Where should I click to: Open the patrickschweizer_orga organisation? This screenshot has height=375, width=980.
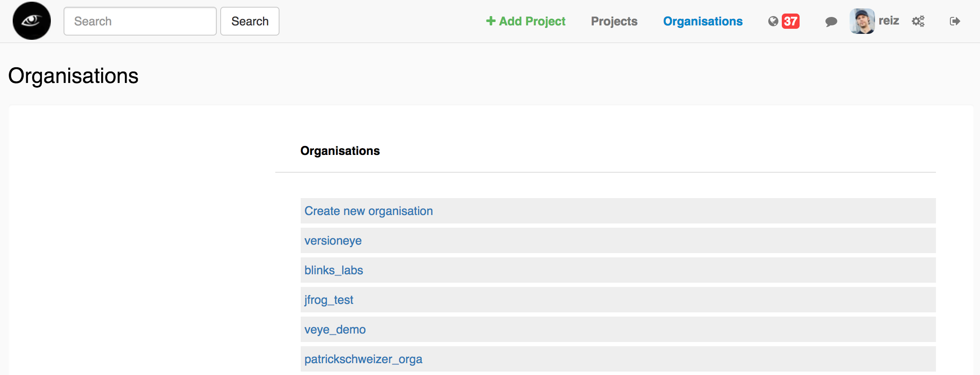363,359
